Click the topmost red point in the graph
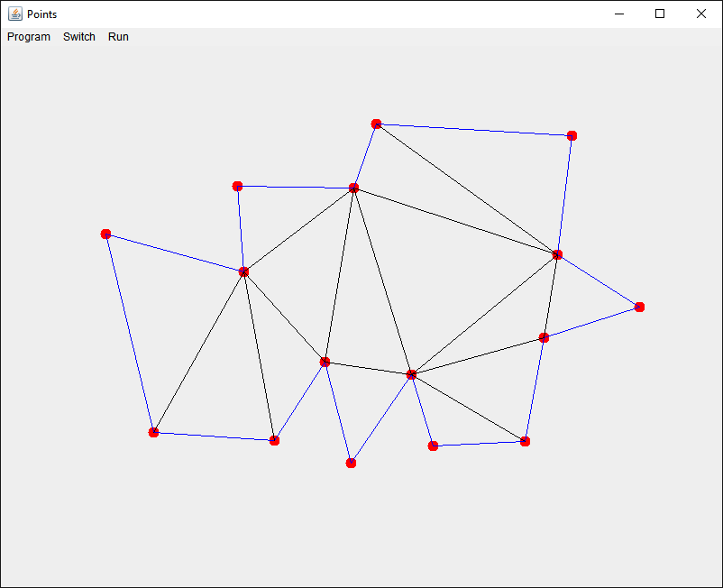Image resolution: width=723 pixels, height=588 pixels. pos(376,124)
